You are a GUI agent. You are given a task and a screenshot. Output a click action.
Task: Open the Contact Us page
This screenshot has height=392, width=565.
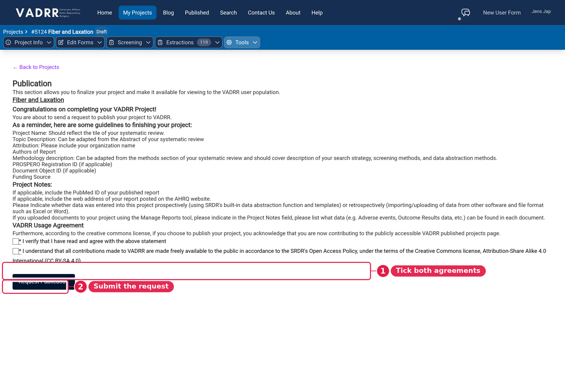tap(261, 13)
